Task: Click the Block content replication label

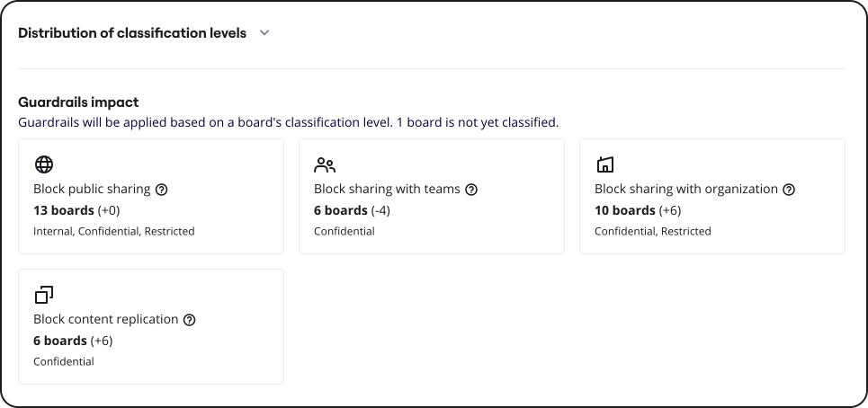Action: coord(105,320)
